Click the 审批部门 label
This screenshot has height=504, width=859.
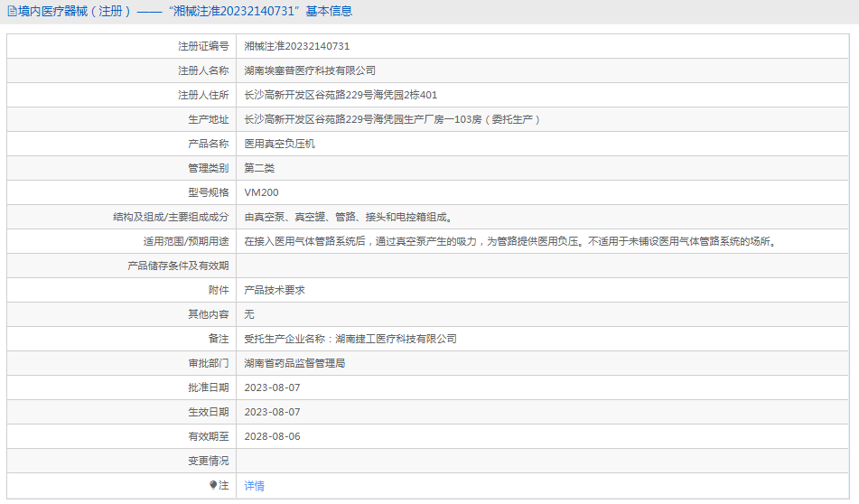(208, 363)
